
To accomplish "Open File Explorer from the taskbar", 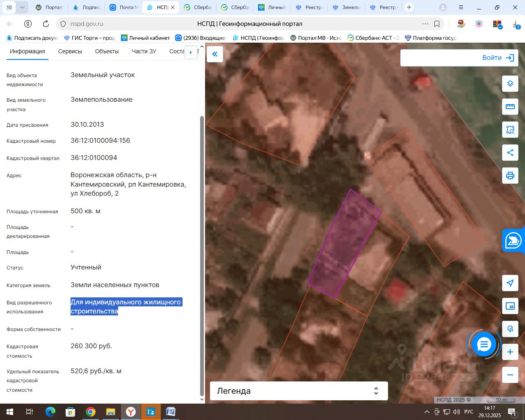I will (111, 411).
